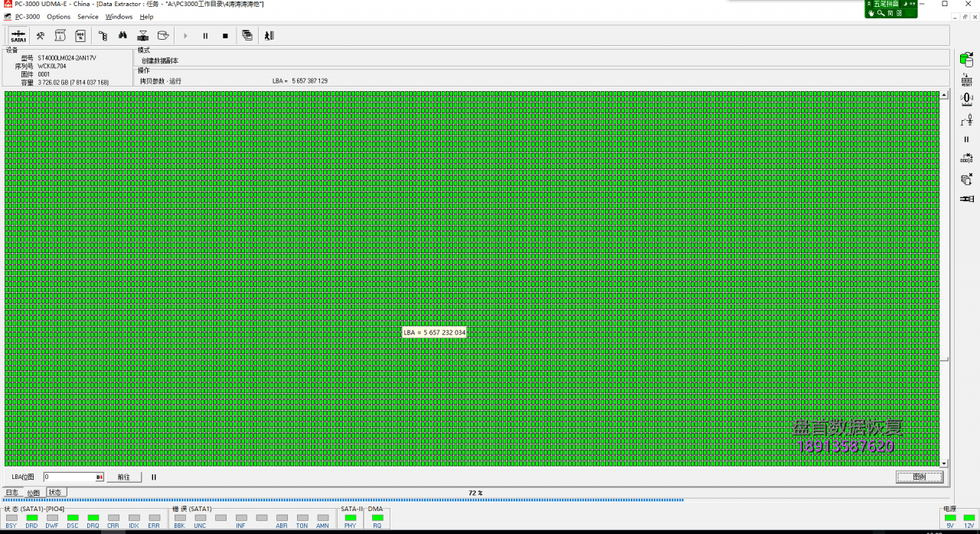Screen dimensions: 980x534
Task: Click the binoculars search icon
Action: [122, 35]
